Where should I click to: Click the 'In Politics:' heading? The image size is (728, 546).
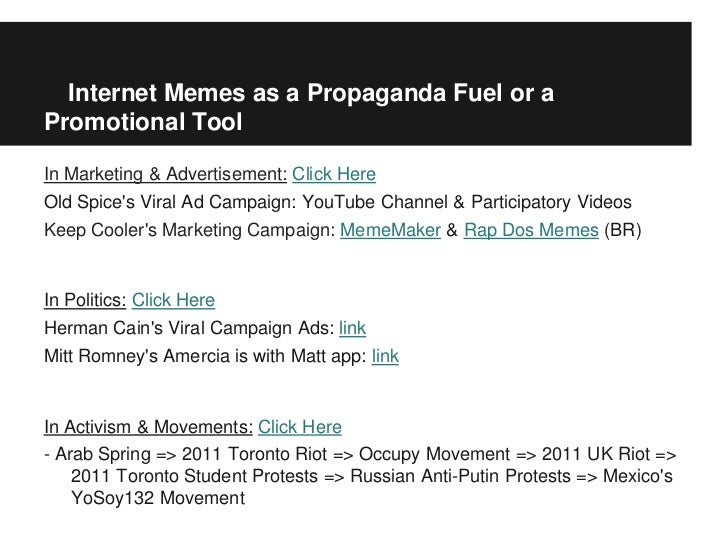coord(85,302)
